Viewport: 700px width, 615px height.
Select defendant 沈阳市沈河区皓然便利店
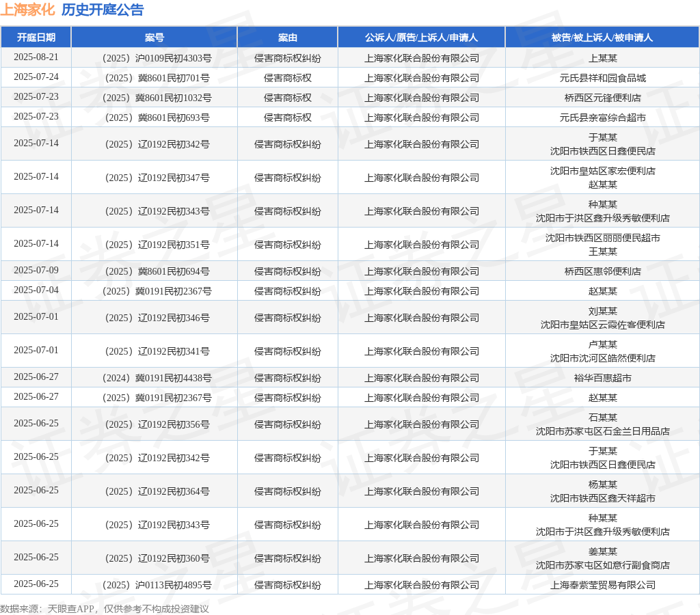pos(603,358)
